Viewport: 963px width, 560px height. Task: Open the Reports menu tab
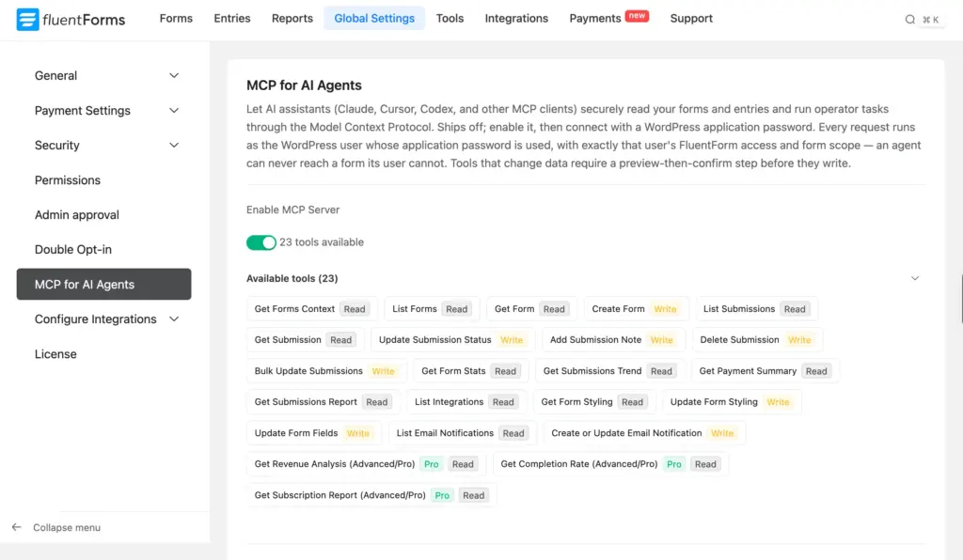(292, 19)
